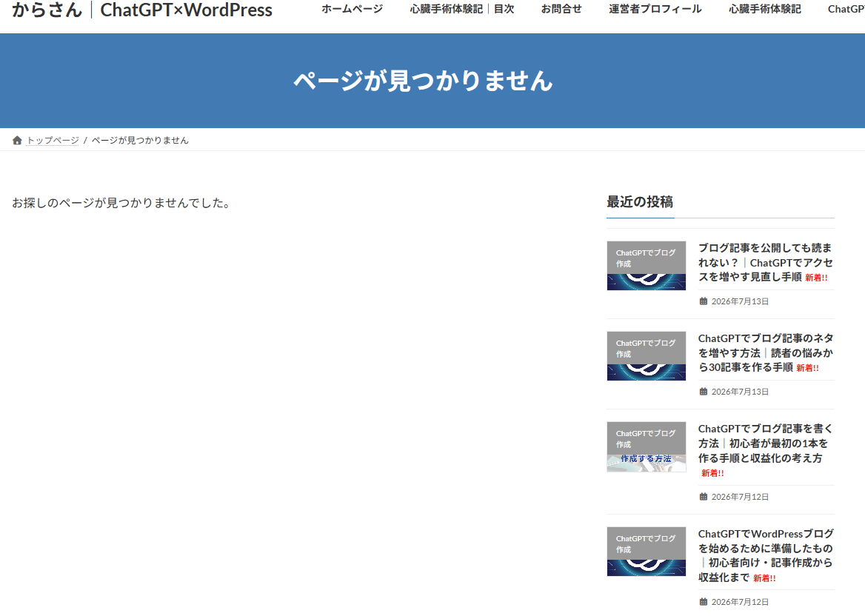Open post ChatGPTでブログ記事を書く方法

click(x=766, y=443)
